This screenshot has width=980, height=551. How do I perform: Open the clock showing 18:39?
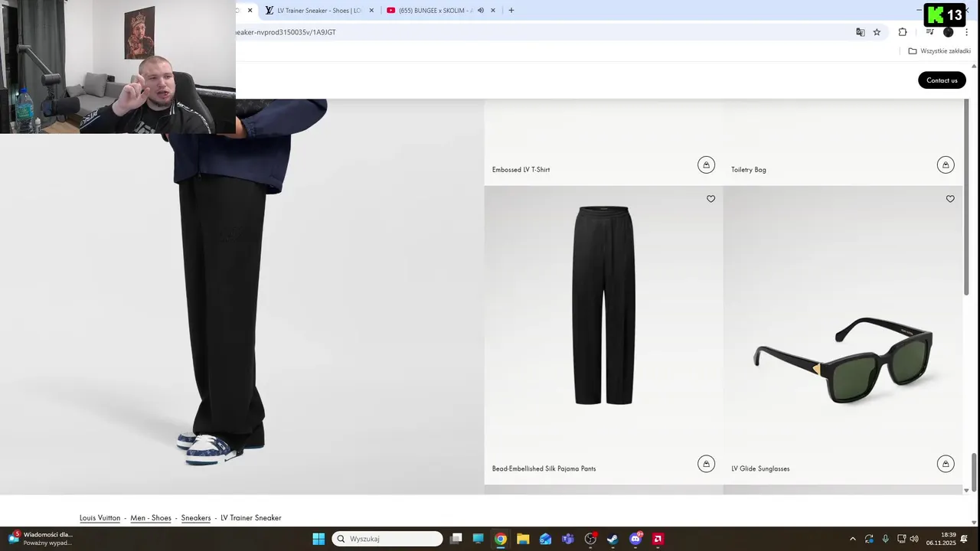pyautogui.click(x=941, y=539)
